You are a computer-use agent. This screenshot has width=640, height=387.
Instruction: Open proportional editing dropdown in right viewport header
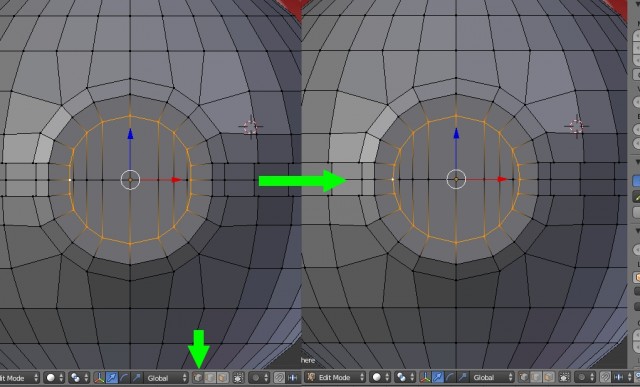tap(585, 378)
